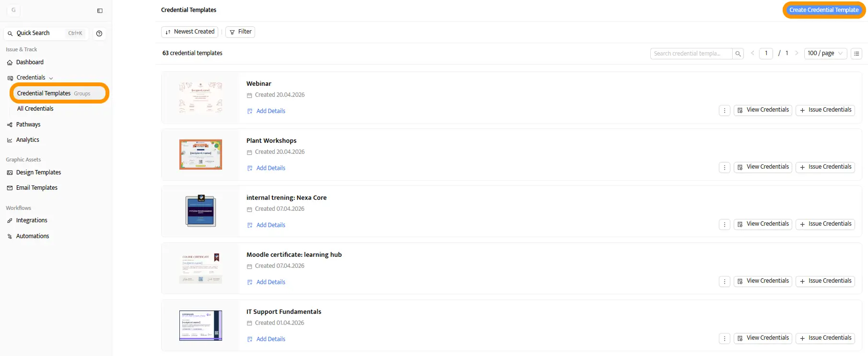Issue Credentials for IT Support Fundamentals
This screenshot has width=868, height=356.
(825, 338)
